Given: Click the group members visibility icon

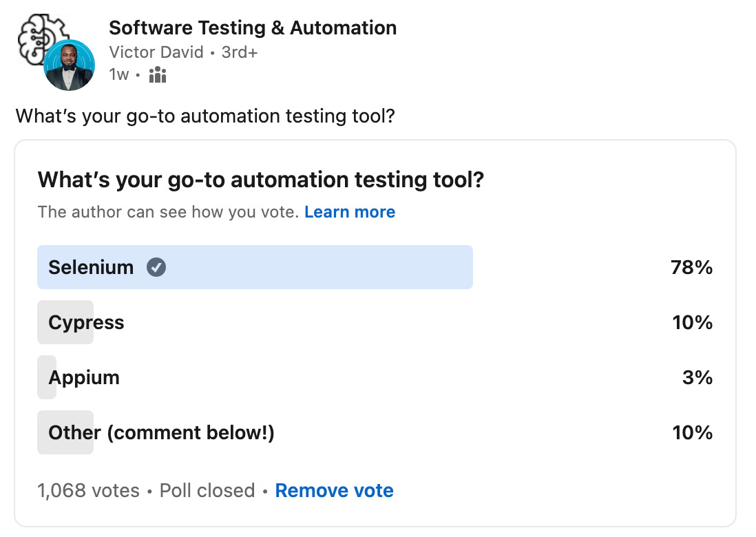Looking at the screenshot, I should click(x=158, y=74).
